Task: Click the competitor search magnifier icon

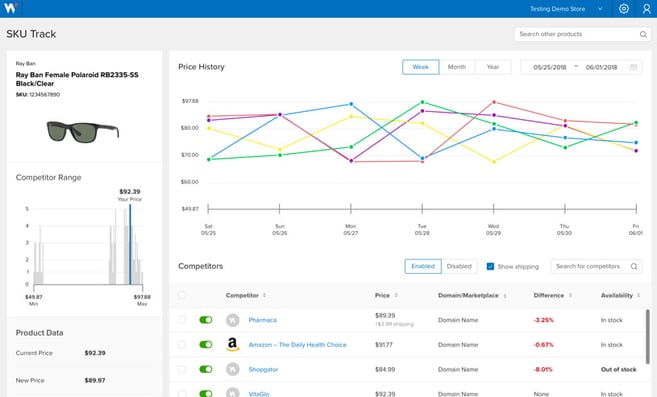Action: tap(634, 266)
